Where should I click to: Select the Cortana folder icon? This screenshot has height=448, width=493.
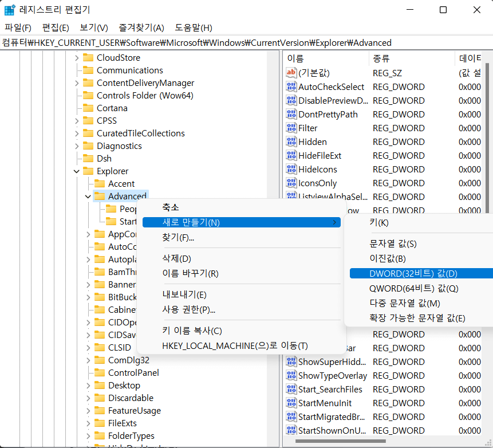pyautogui.click(x=89, y=108)
